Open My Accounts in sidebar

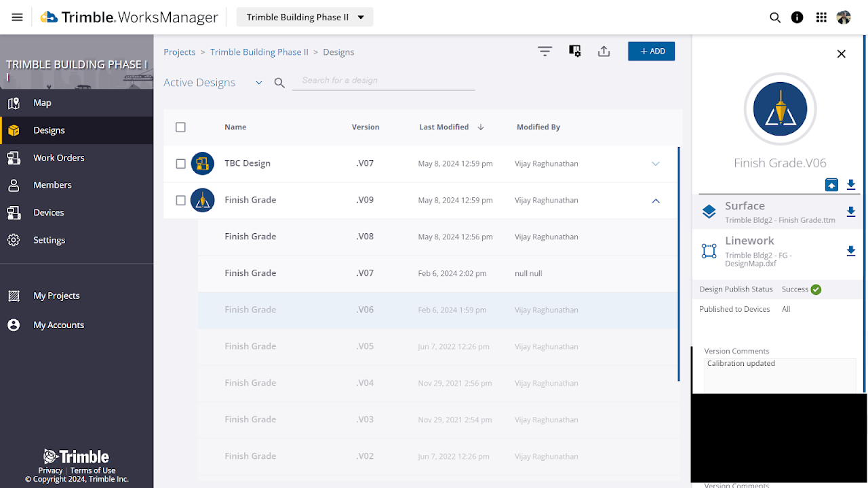point(77,325)
